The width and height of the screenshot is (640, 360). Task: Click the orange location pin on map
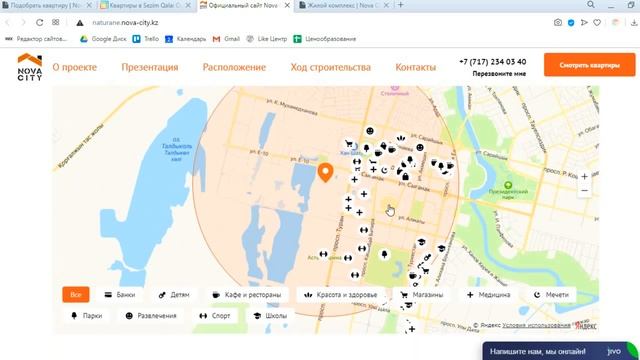pos(325,172)
